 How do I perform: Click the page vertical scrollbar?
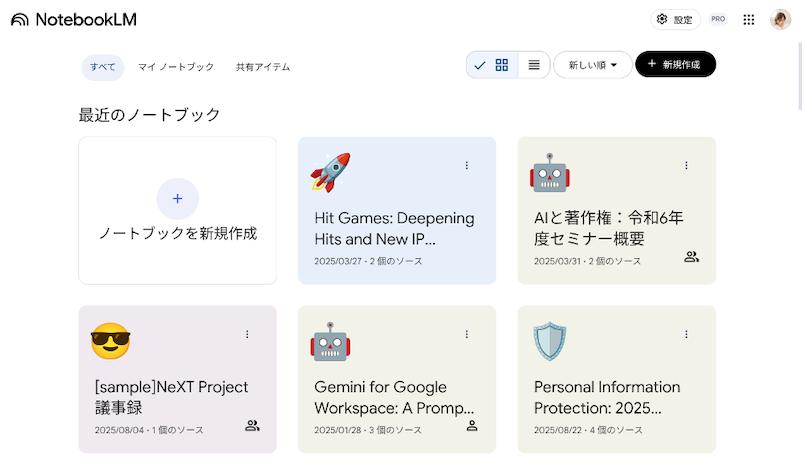point(800,76)
